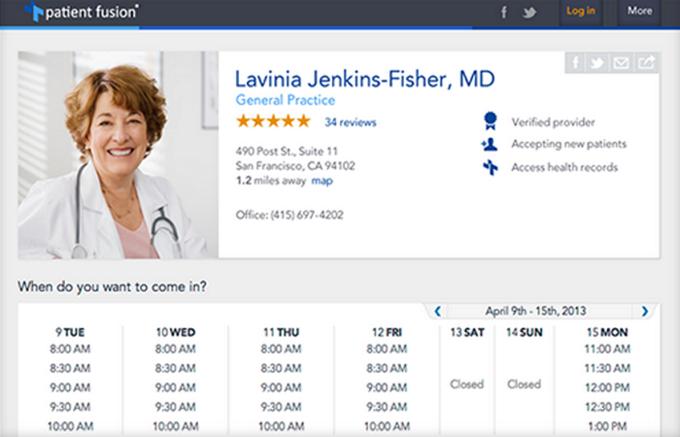Screen dimensions: 680x437
Task: Go to previous week with left arrow
Action: pos(438,311)
